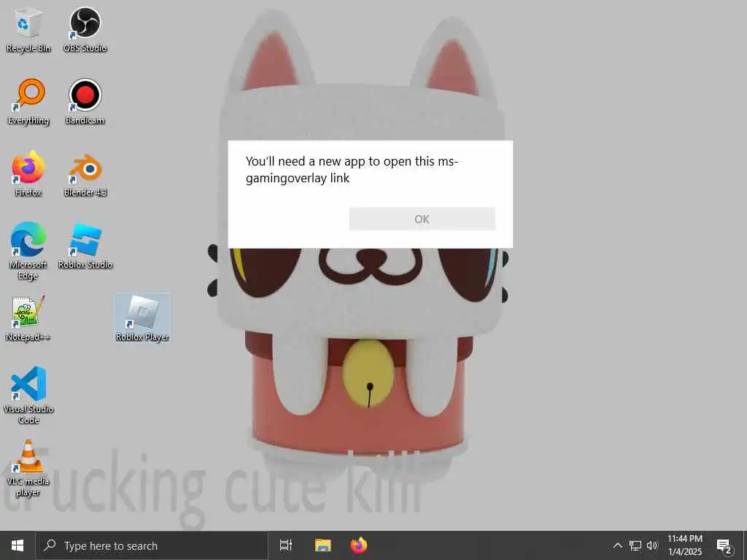This screenshot has height=560, width=747.
Task: Select the Firefox desktop shortcut
Action: 28,174
